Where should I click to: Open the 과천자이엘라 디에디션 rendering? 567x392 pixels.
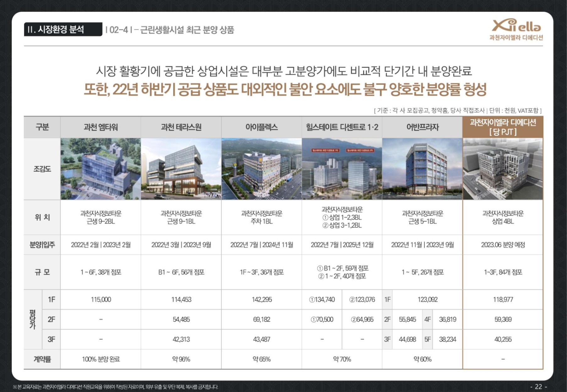(503, 169)
